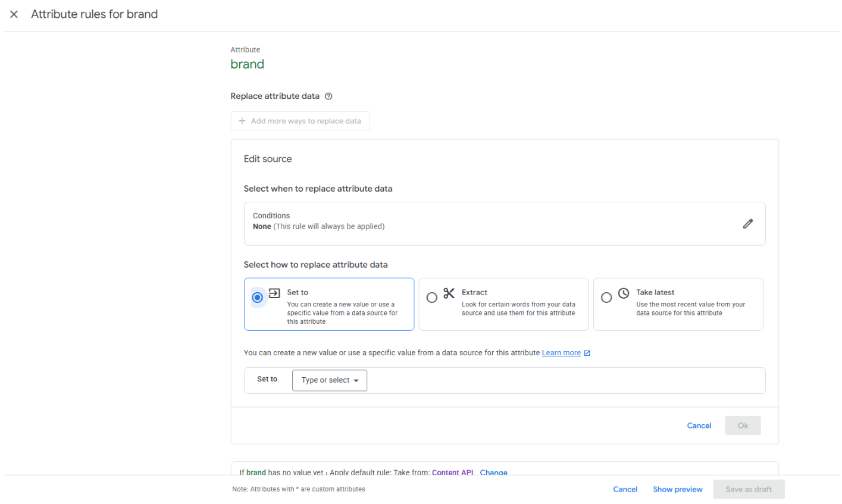Image resolution: width=842 pixels, height=504 pixels.
Task: Select the Extract radio button
Action: point(432,298)
